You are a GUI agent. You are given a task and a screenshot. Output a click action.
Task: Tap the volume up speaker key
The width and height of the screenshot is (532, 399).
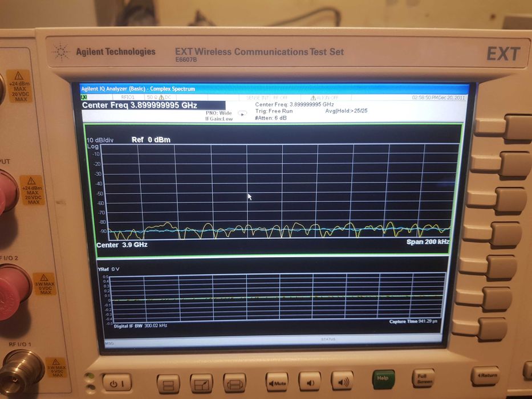coord(342,381)
